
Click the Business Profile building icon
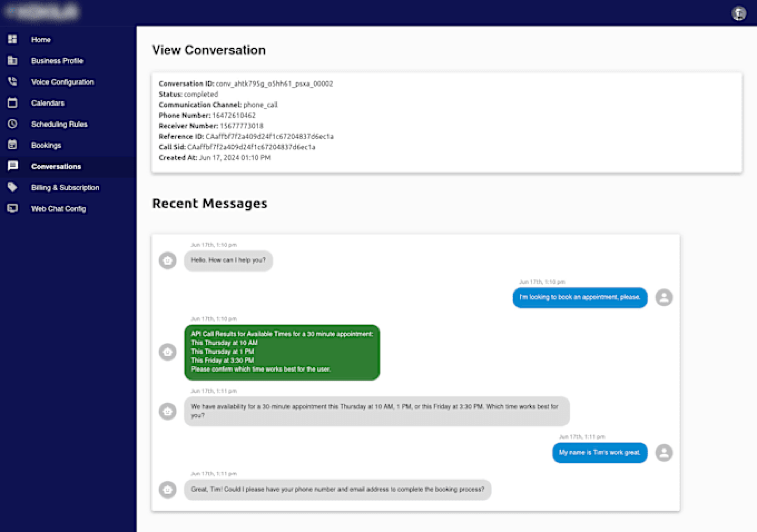12,60
